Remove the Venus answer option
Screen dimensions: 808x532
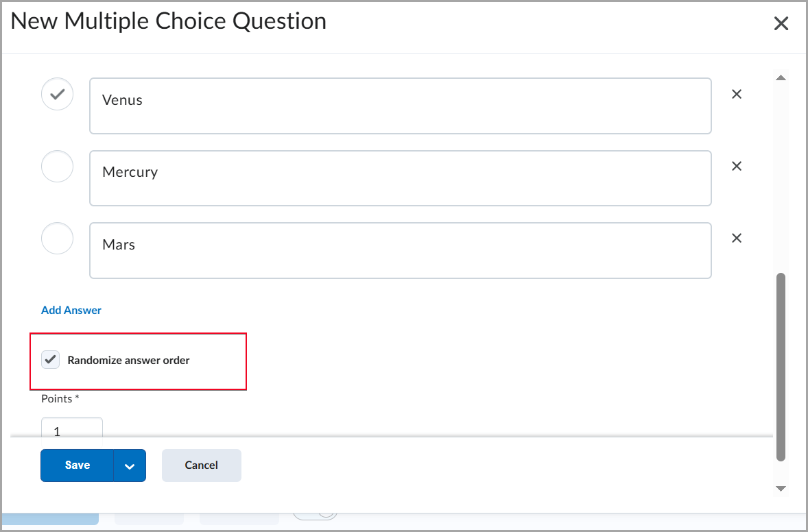click(736, 94)
